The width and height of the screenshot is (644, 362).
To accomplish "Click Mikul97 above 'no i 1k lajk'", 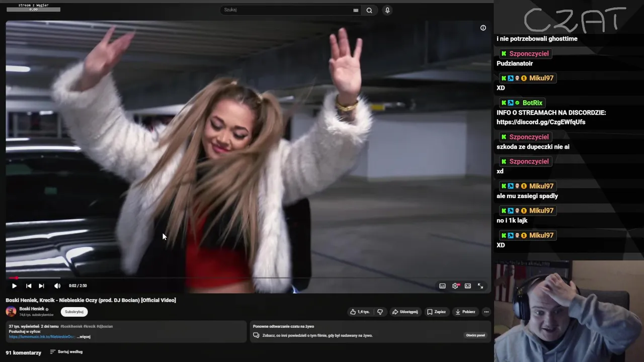I will pyautogui.click(x=541, y=211).
